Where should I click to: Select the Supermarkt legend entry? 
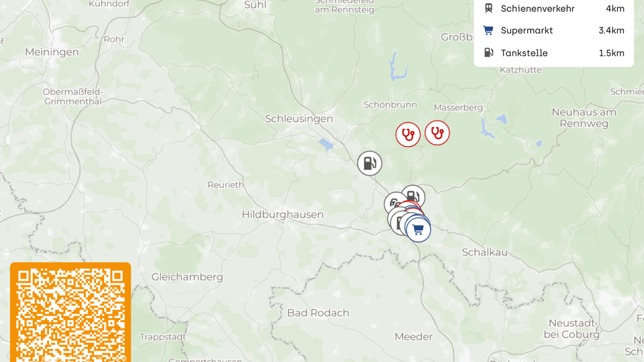[x=553, y=30]
